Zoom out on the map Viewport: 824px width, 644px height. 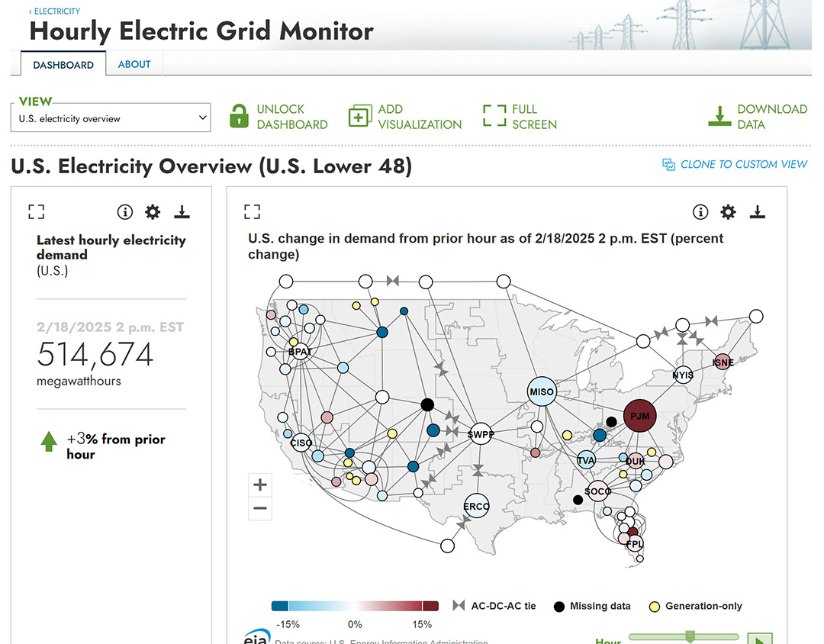click(260, 508)
